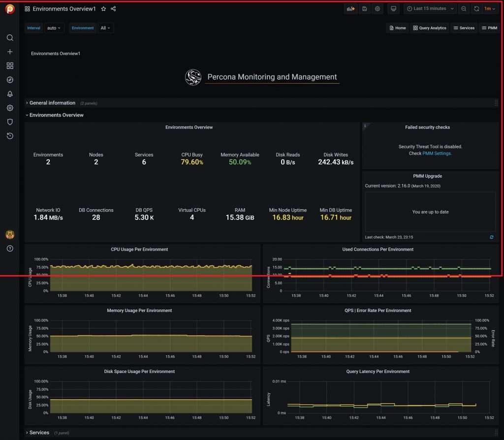This screenshot has width=504, height=440.
Task: Open the Environment 'All' dropdown
Action: click(x=105, y=28)
